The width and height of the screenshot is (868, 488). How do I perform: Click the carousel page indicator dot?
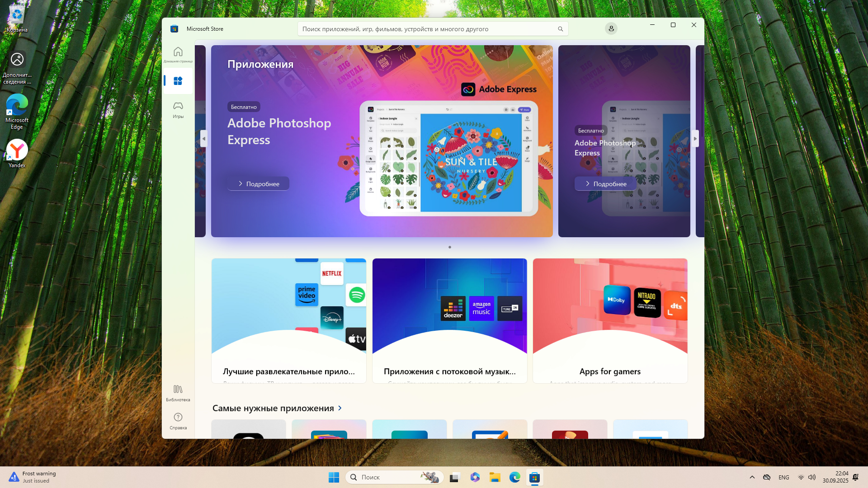tap(449, 247)
